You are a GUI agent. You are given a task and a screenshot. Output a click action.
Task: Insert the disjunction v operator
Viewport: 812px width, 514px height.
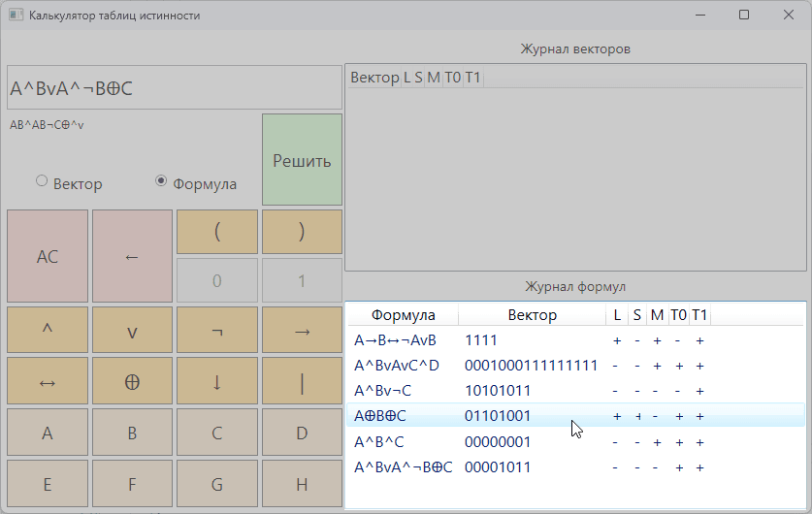click(132, 331)
